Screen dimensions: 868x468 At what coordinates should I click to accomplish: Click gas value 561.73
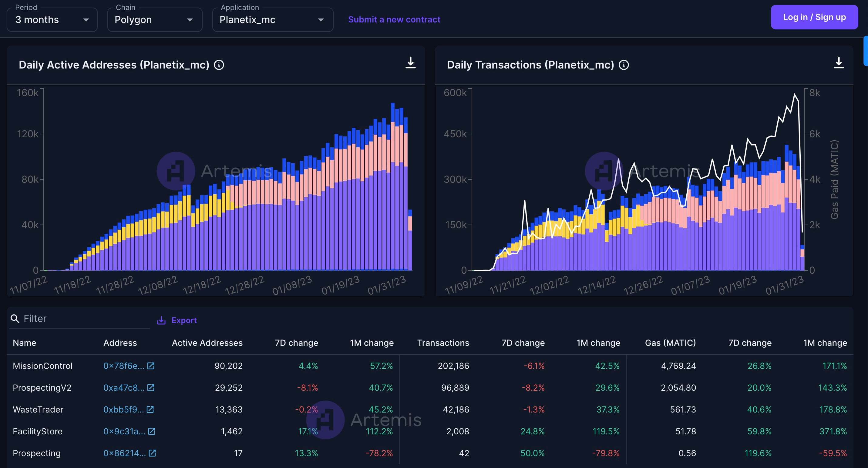[x=683, y=410]
